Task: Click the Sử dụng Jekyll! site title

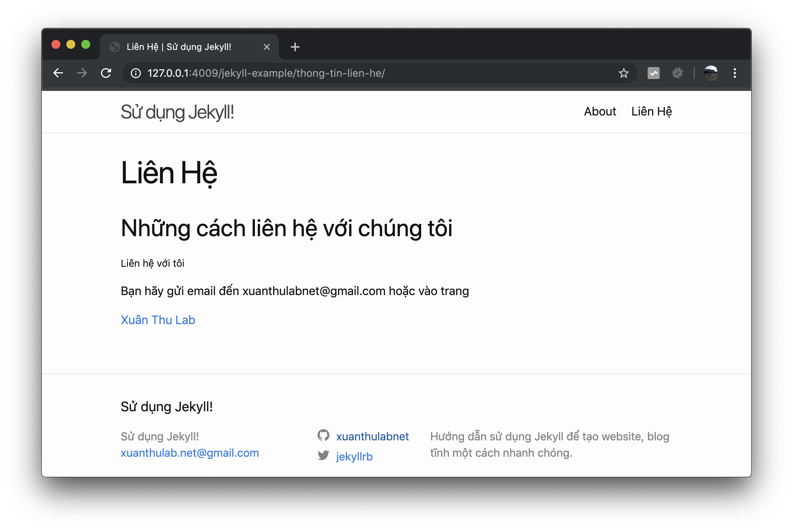Action: click(x=177, y=112)
